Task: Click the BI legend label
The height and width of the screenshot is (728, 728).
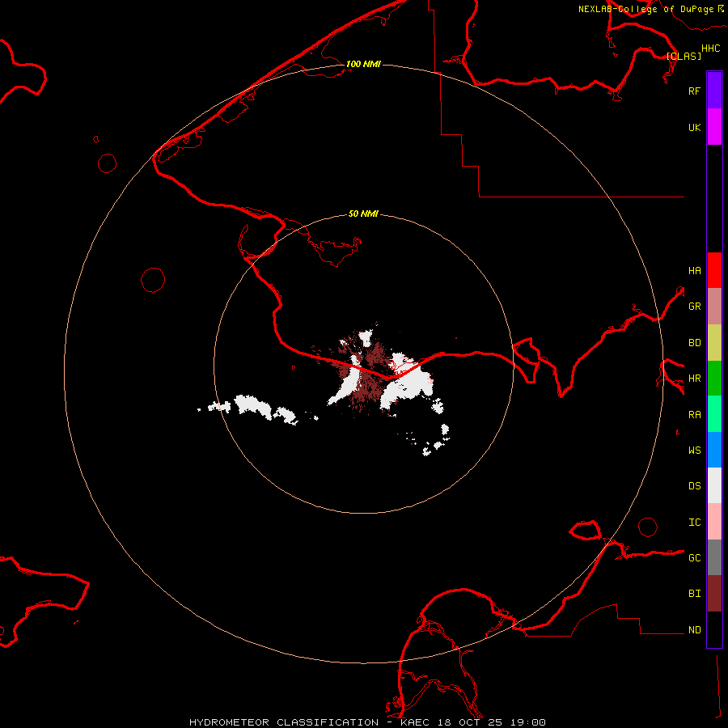Action: coord(694,594)
